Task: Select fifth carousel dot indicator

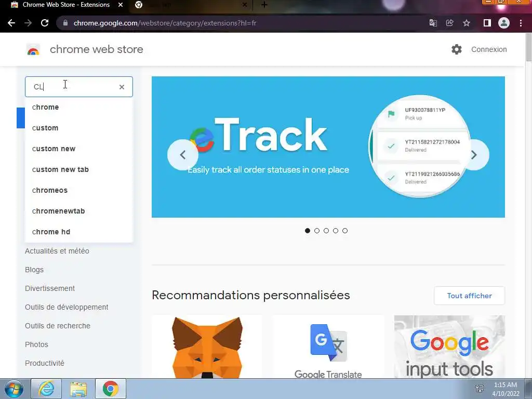Action: pyautogui.click(x=345, y=231)
